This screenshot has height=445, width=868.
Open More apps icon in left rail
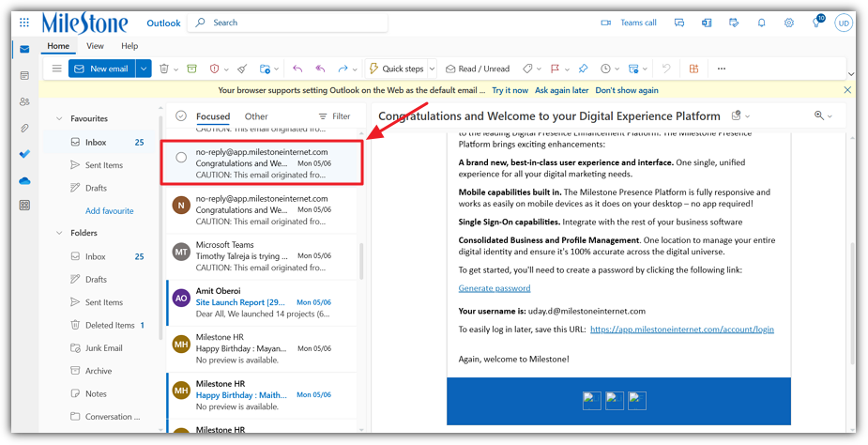[x=24, y=205]
